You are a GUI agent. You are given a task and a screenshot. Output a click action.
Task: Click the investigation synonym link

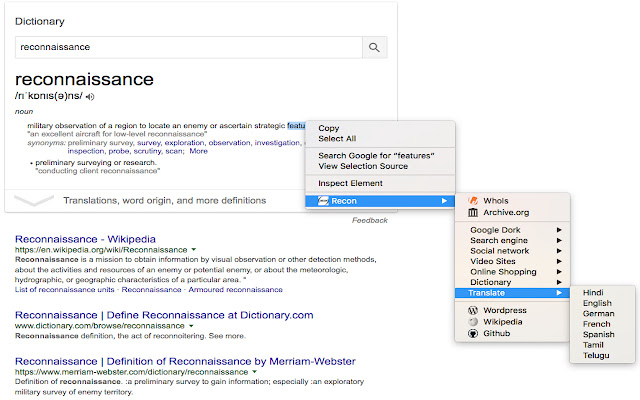point(277,143)
